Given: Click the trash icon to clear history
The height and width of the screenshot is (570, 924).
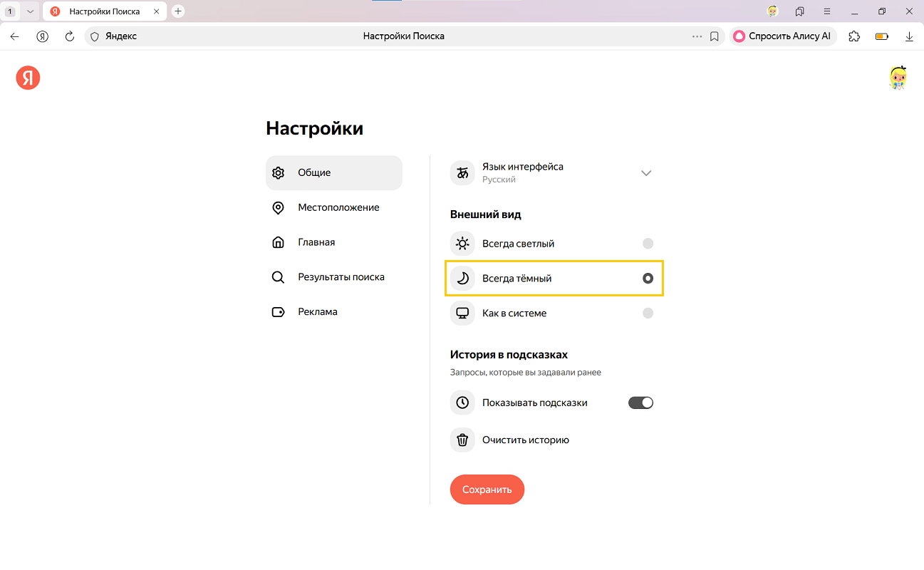Looking at the screenshot, I should click(x=462, y=440).
